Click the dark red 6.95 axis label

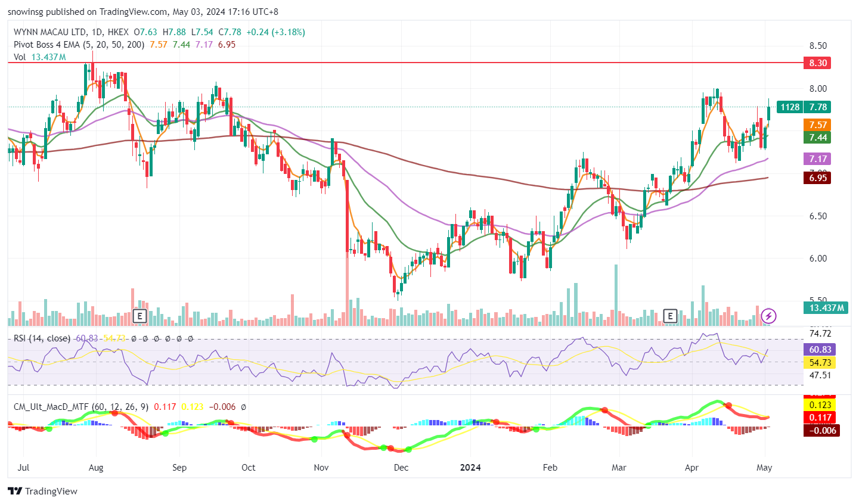click(x=818, y=178)
